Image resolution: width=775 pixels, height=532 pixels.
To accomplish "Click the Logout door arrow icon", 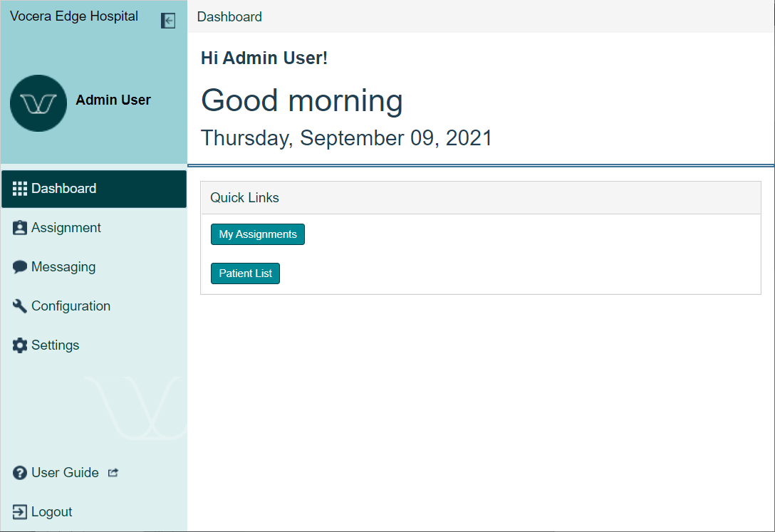I will pos(20,512).
